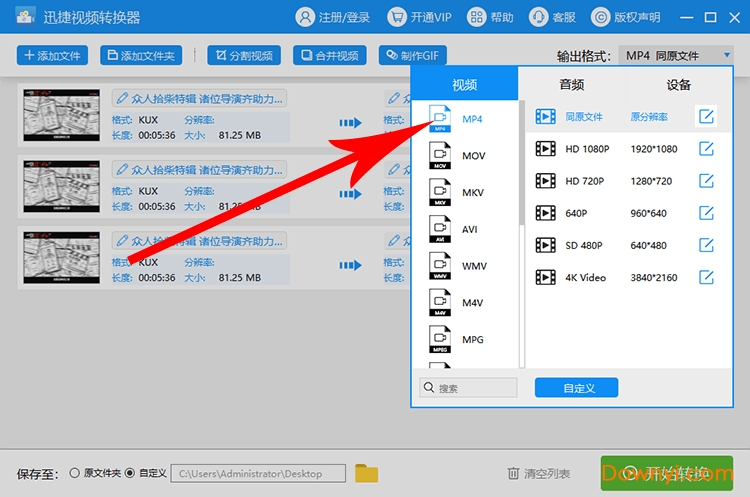Select the MP4 format icon

tap(440, 119)
